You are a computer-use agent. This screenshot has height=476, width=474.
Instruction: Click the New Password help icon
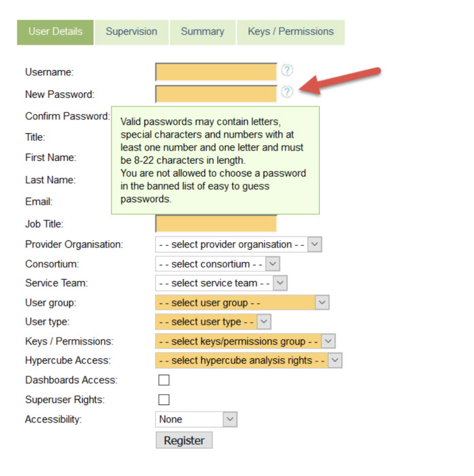[x=288, y=92]
